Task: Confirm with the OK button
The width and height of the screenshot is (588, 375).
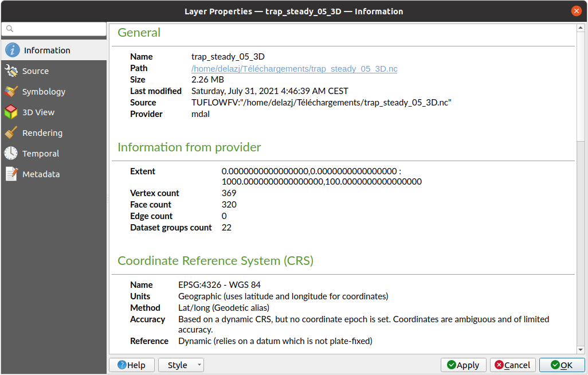Action: pos(561,365)
